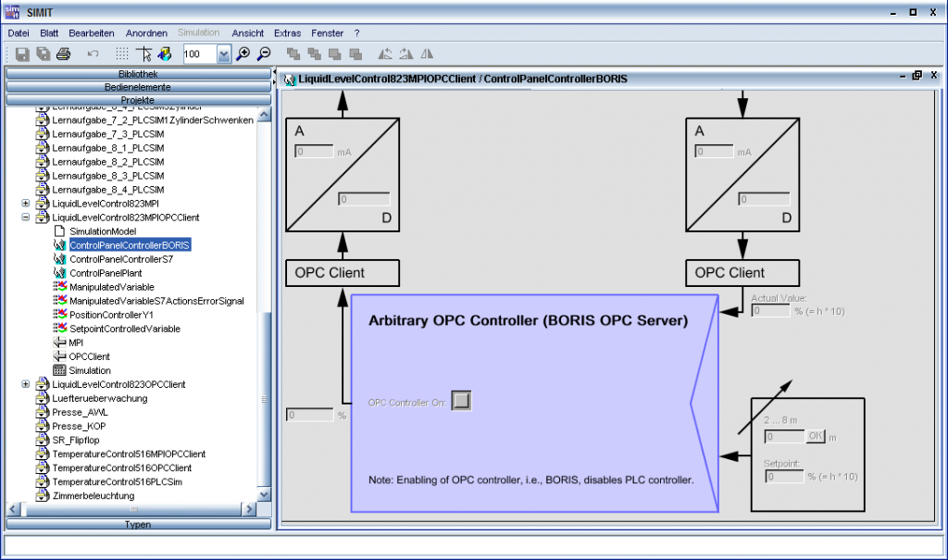Click the Zoom In magnifier icon
Image resolution: width=948 pixels, height=560 pixels.
[243, 55]
